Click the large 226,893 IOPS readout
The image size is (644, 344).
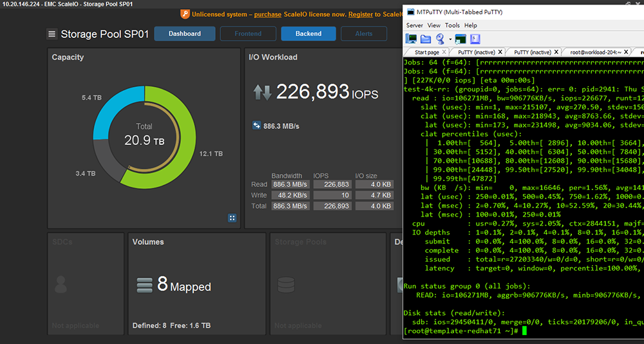[x=327, y=92]
